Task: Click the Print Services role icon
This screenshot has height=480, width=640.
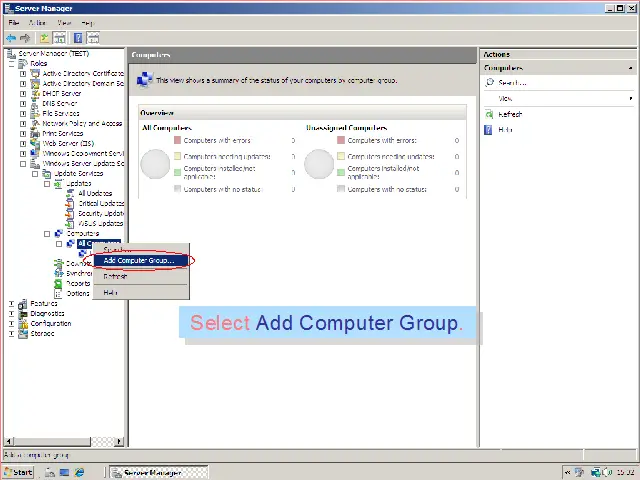Action: click(36, 133)
